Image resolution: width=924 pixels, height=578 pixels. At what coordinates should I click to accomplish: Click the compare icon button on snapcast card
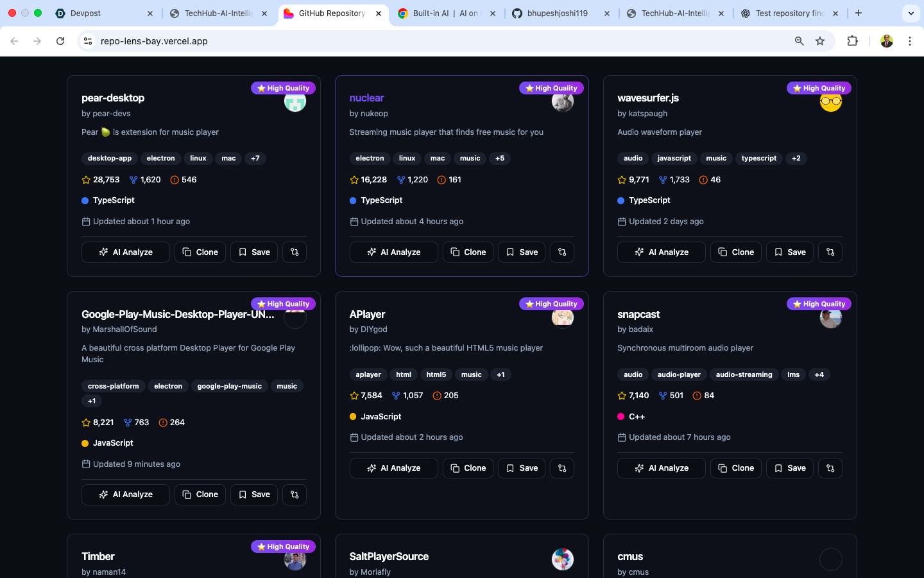coord(830,468)
